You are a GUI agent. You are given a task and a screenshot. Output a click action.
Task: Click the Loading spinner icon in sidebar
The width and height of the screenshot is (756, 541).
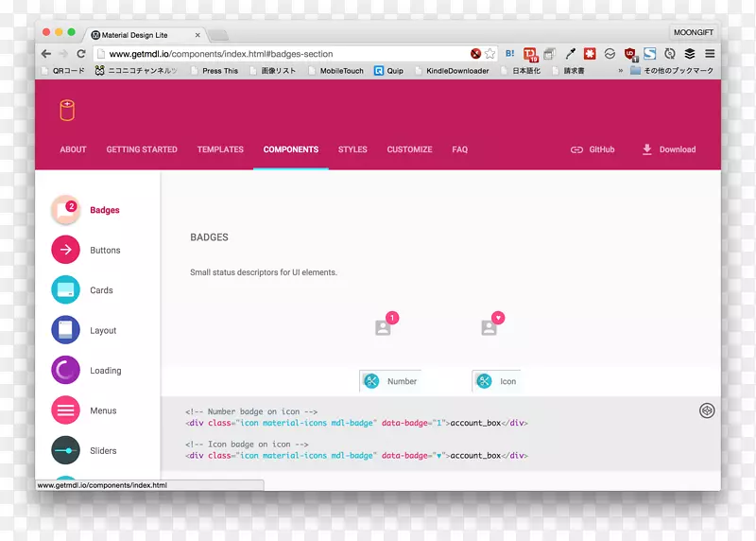[65, 371]
